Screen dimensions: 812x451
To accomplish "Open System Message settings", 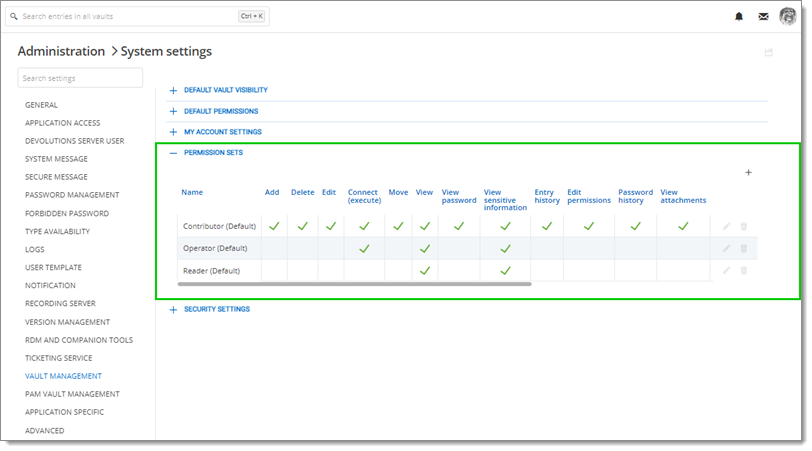I will coord(56,159).
